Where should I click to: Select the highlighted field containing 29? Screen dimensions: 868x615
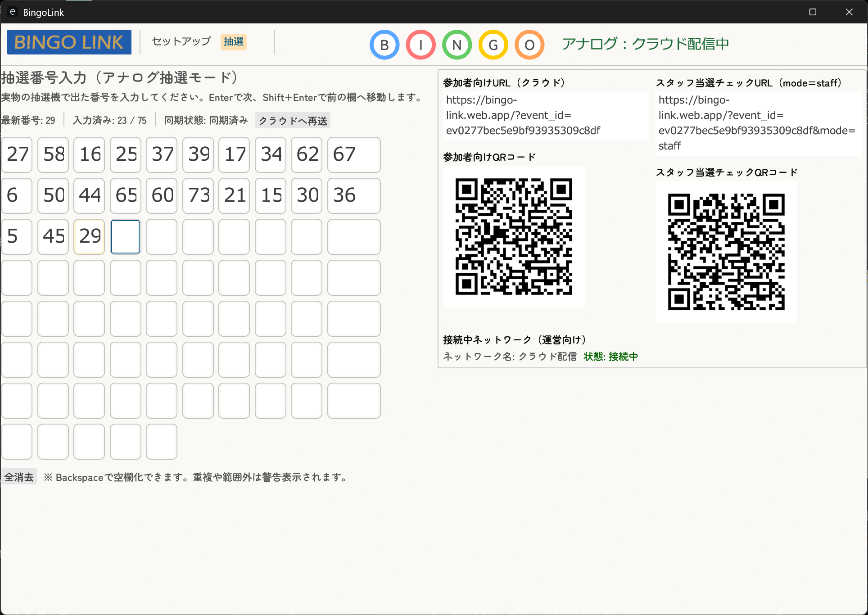click(89, 237)
